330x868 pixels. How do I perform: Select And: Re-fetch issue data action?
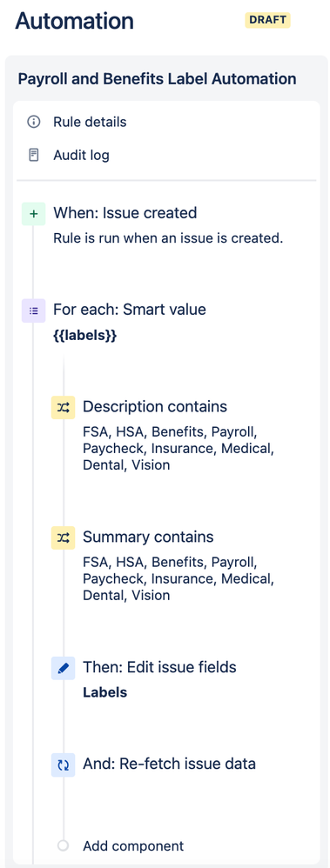(169, 764)
